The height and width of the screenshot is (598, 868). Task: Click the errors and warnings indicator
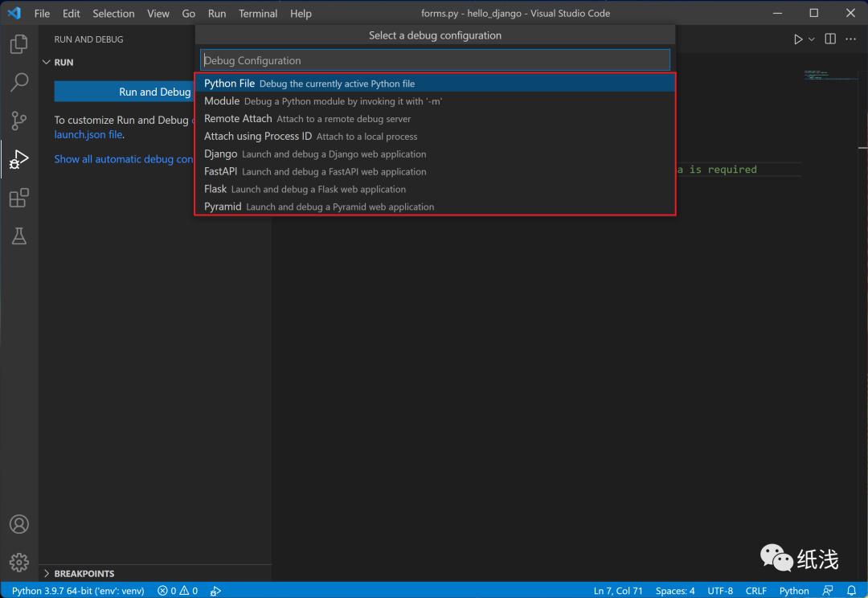coord(177,590)
